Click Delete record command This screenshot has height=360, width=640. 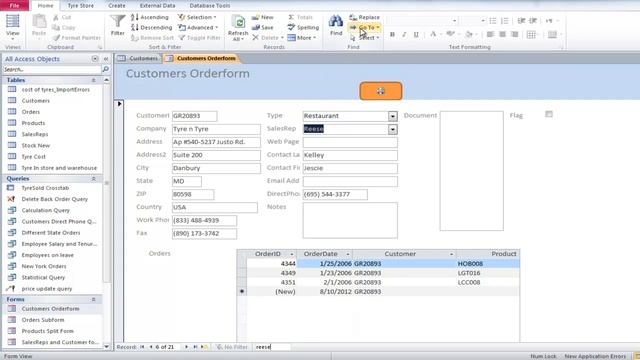point(267,38)
